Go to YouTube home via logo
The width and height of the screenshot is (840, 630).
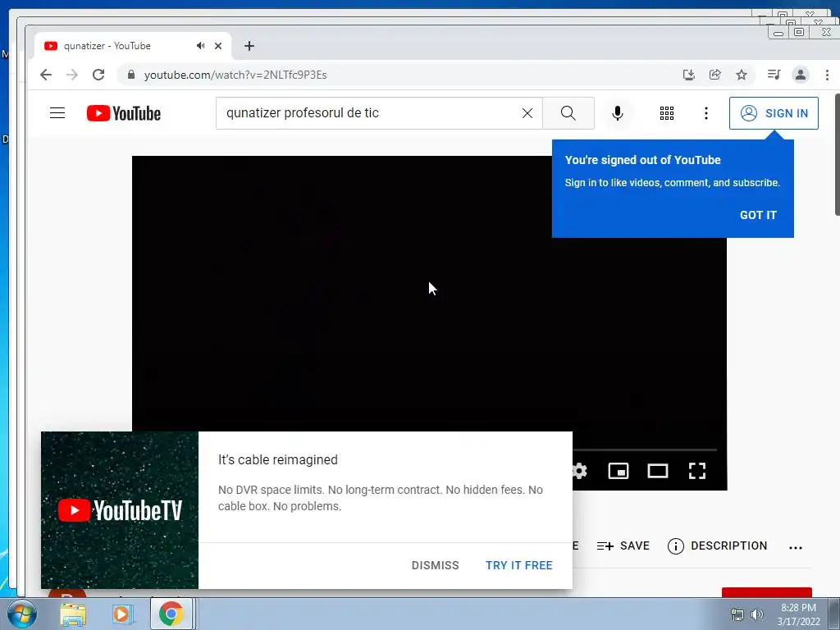(124, 113)
